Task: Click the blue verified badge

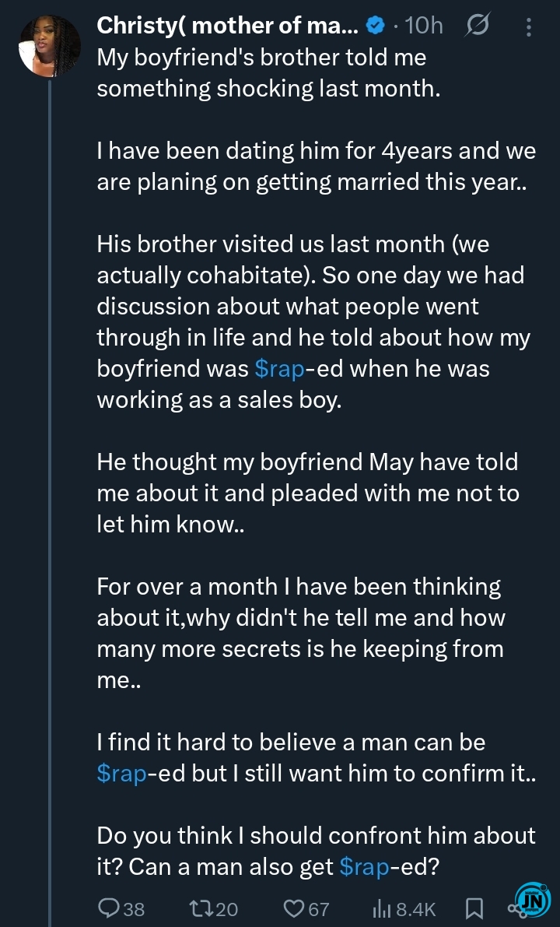Action: [x=375, y=26]
